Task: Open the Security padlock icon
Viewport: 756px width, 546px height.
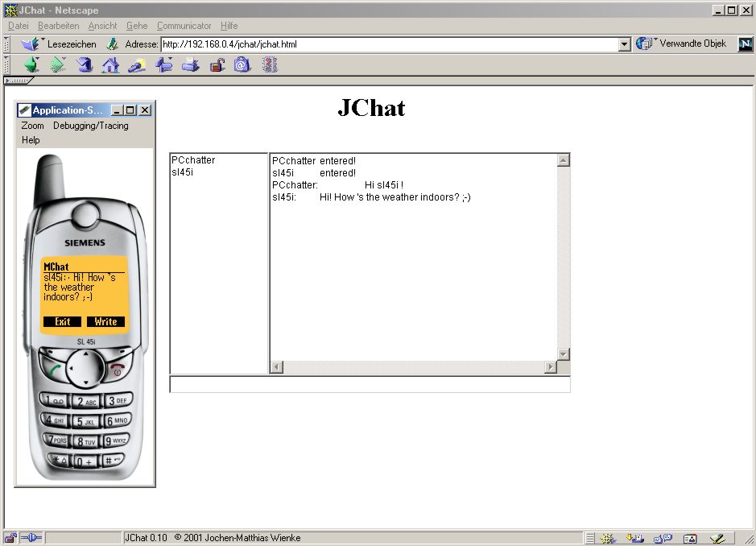Action: pyautogui.click(x=217, y=65)
